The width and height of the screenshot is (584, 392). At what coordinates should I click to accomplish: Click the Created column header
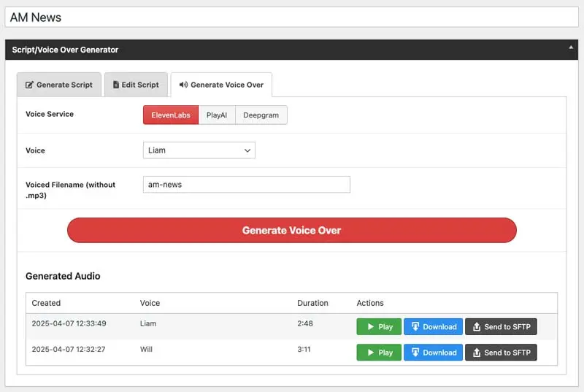coord(46,303)
